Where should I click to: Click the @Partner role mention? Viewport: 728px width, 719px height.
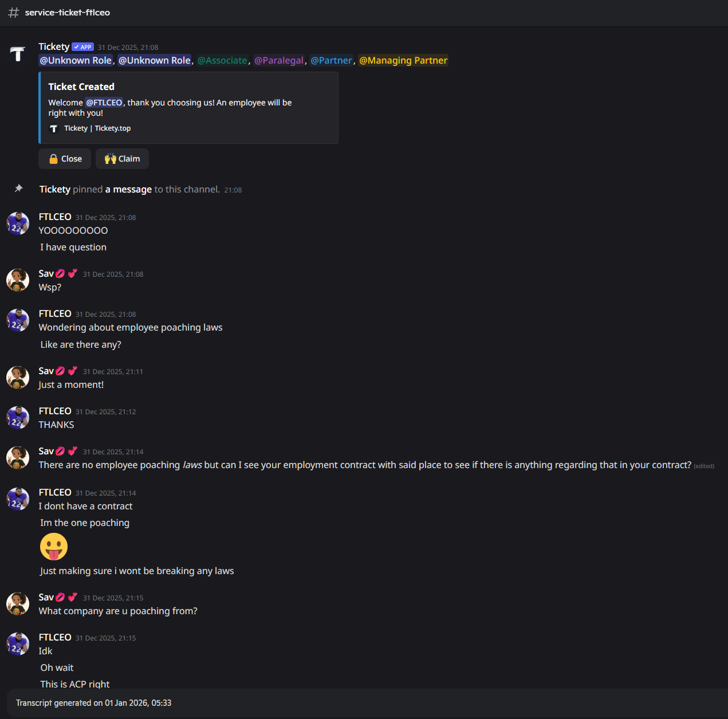tap(331, 61)
